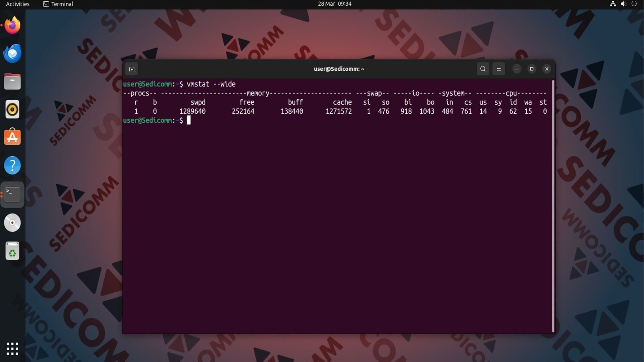Open Ubuntu Software store
This screenshot has width=644, height=362.
12,137
